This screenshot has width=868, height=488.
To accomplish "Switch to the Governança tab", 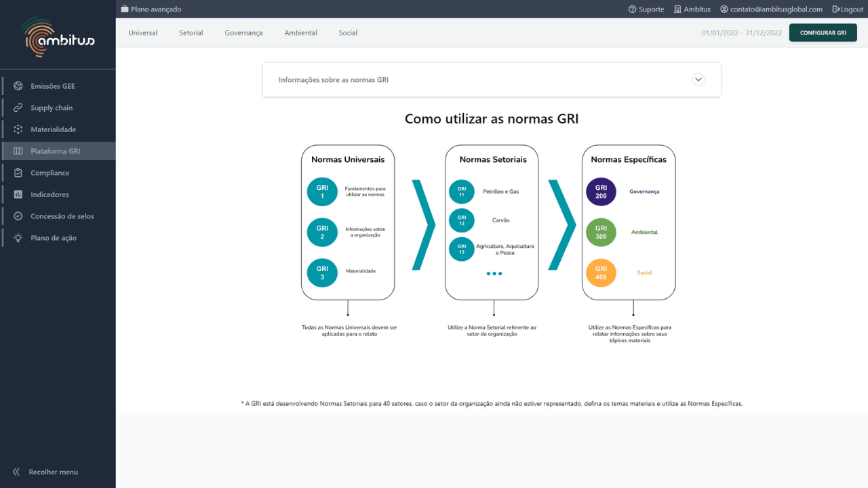I will [x=243, y=33].
